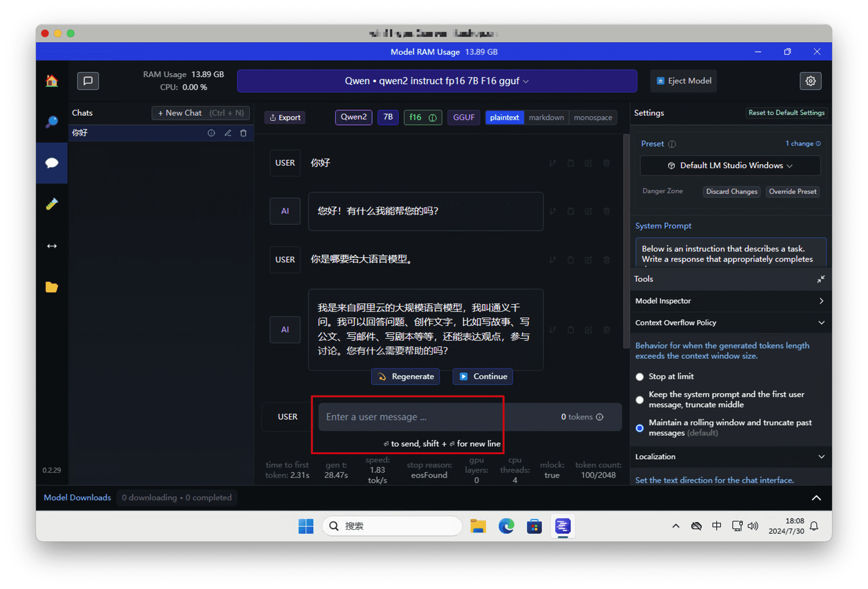This screenshot has height=589, width=868.
Task: Click the info icon next to f16
Action: point(432,118)
